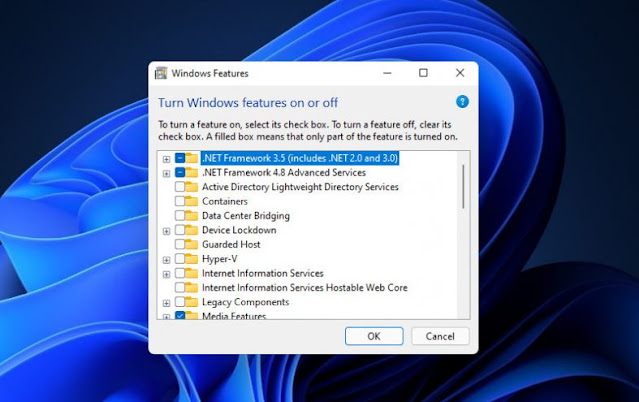Viewport: 639px width, 402px height.
Task: Expand the Device Lockdown tree node
Action: point(166,231)
